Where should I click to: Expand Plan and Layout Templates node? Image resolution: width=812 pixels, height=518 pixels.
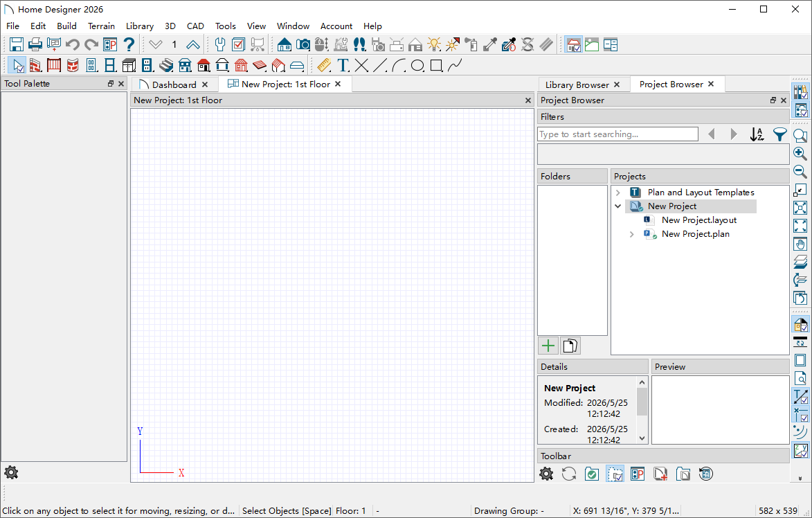pyautogui.click(x=617, y=193)
